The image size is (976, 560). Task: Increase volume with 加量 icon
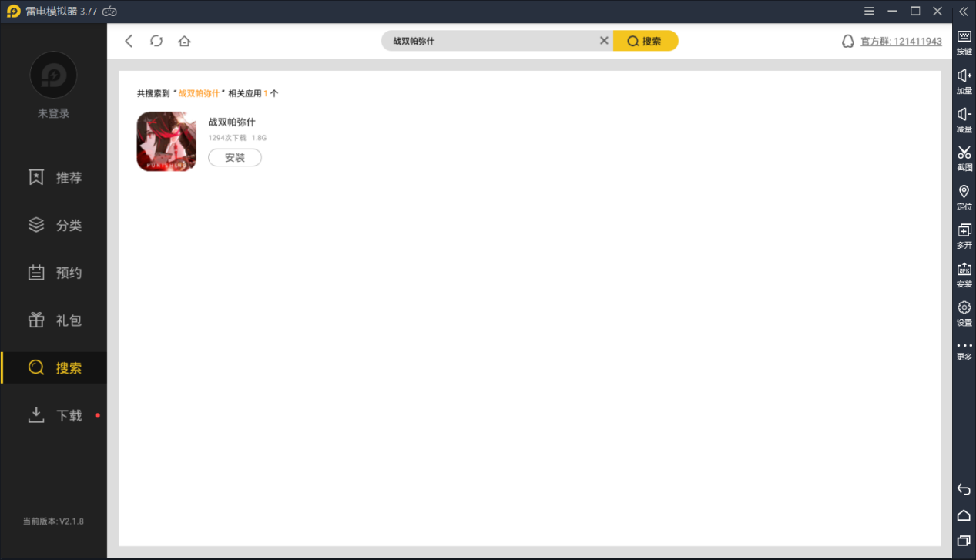[964, 80]
